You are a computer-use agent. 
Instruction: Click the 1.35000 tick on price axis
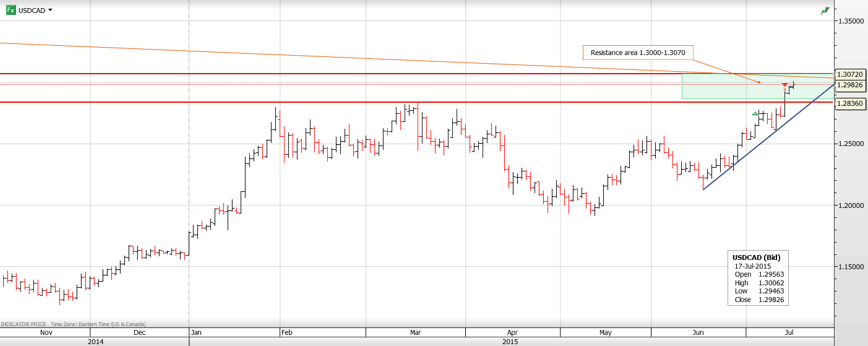[x=851, y=21]
